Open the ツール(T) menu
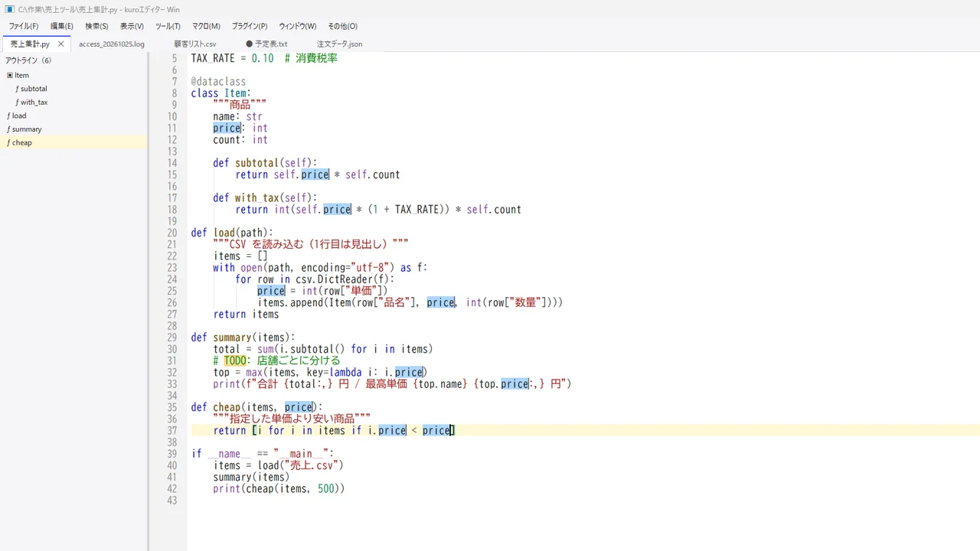The width and height of the screenshot is (980, 551). tap(168, 26)
